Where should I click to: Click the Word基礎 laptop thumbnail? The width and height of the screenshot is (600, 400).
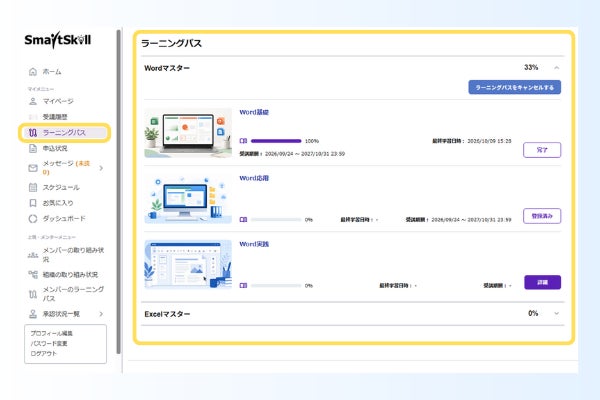click(188, 133)
